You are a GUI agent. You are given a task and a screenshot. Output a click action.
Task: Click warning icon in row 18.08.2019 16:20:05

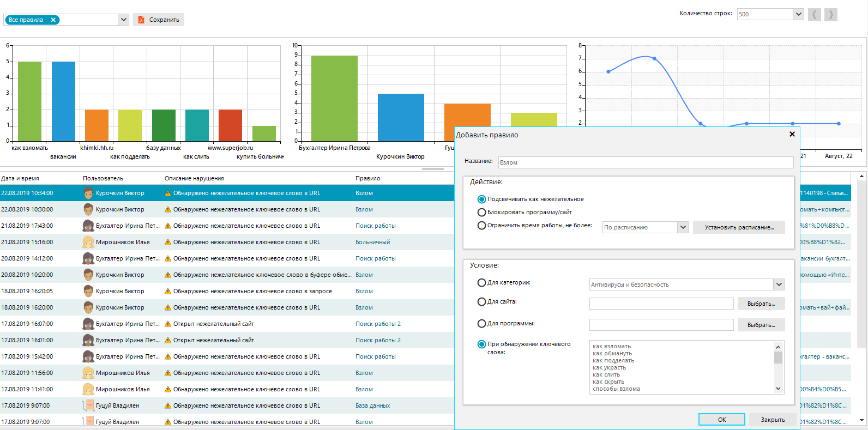click(168, 291)
